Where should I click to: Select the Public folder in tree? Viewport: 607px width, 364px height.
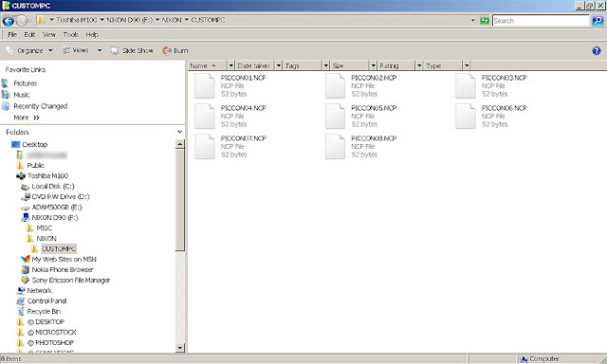pos(36,165)
